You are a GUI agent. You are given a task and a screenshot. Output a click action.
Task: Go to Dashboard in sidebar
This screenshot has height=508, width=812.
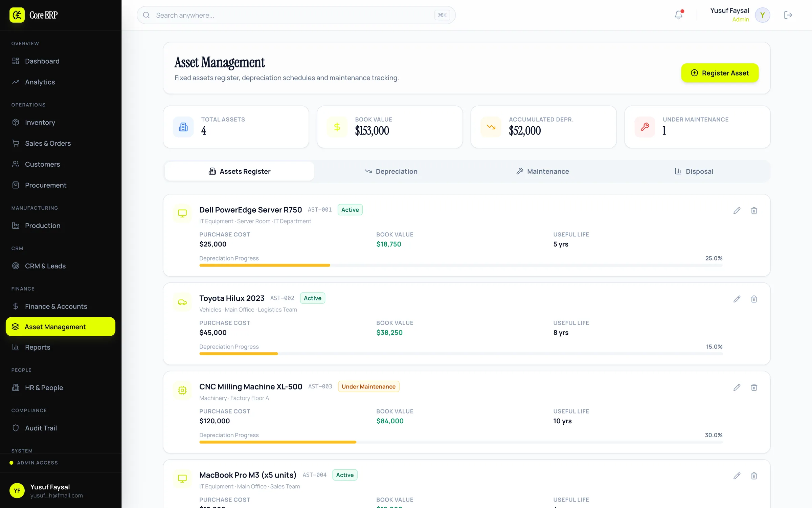pos(61,61)
